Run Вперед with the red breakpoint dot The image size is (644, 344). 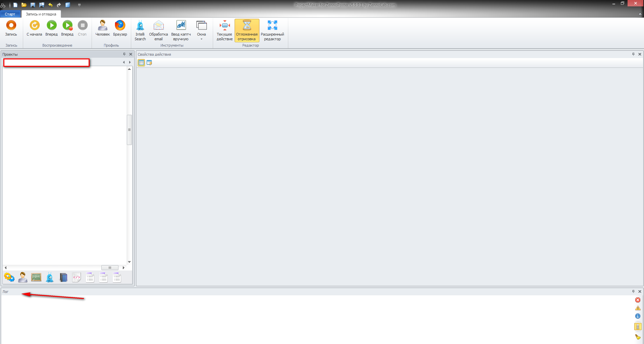pos(67,29)
